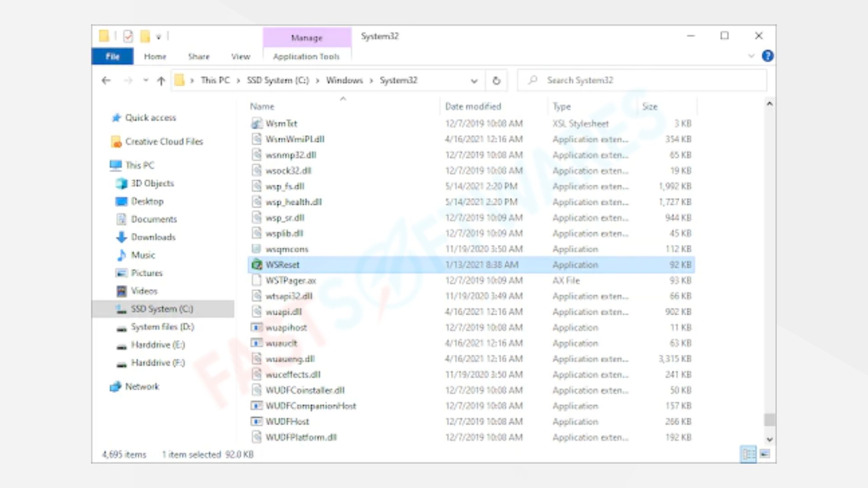Open the recent locations dropdown arrow
868x488 pixels.
(146, 80)
